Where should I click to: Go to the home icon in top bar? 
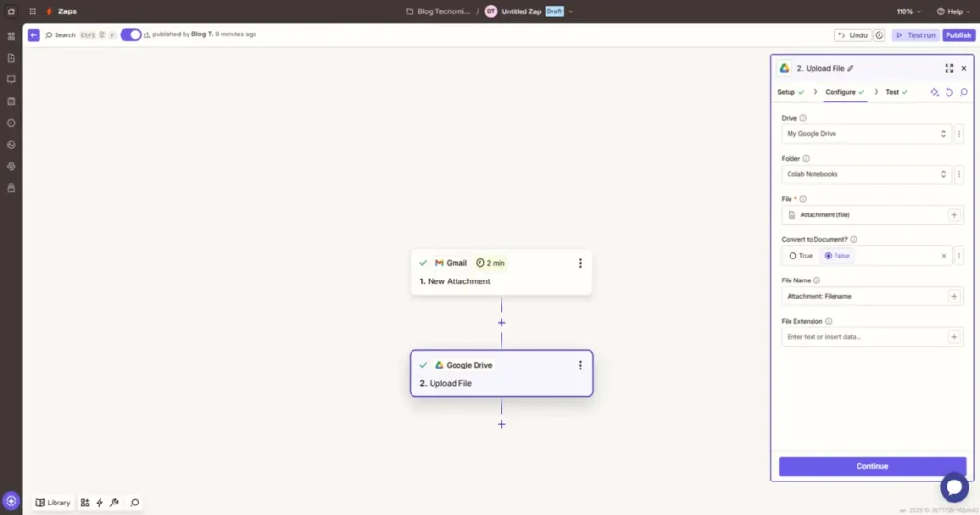point(11,11)
